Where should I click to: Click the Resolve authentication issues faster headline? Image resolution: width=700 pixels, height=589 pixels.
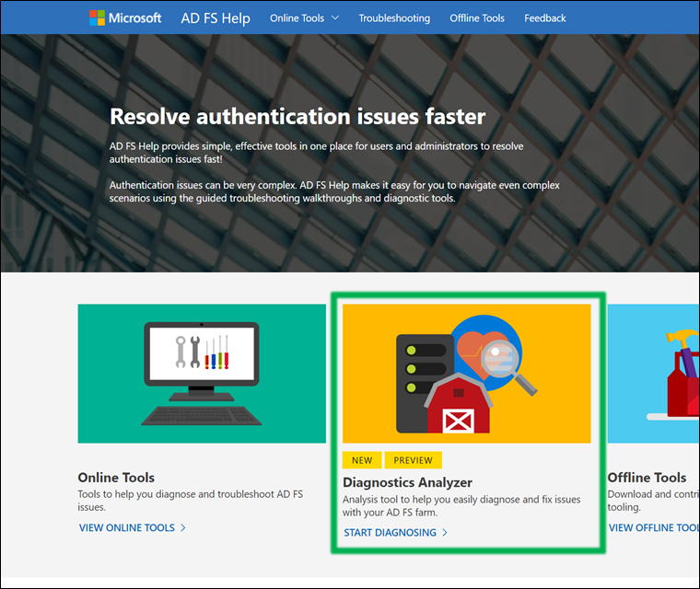(x=297, y=117)
